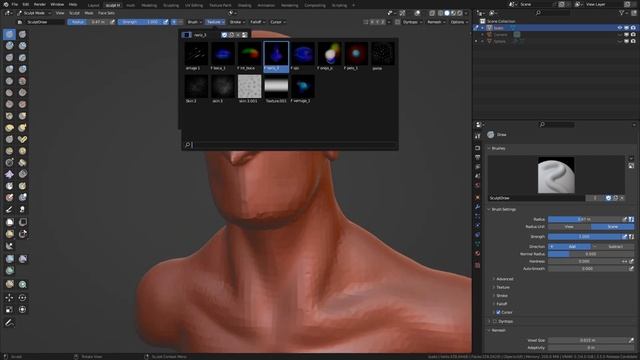Select the Mask by Color tool

tap(22, 284)
